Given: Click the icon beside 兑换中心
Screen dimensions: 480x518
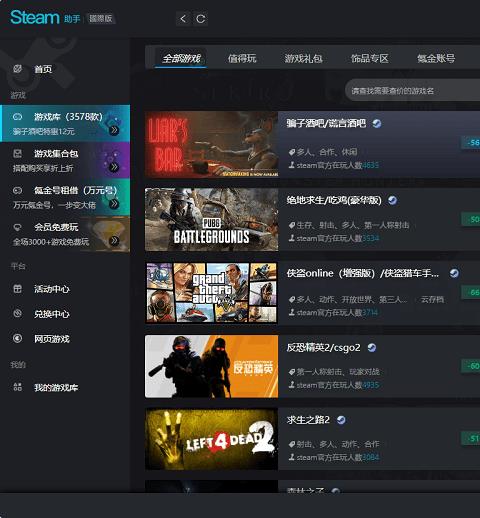Looking at the screenshot, I should 17,313.
